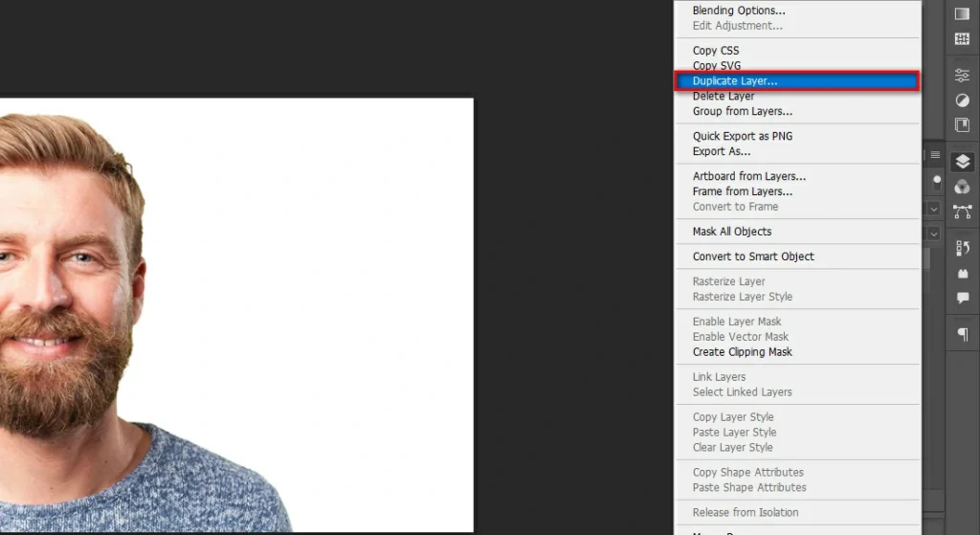980x535 pixels.
Task: Toggle the layer filtering switch
Action: [x=936, y=182]
